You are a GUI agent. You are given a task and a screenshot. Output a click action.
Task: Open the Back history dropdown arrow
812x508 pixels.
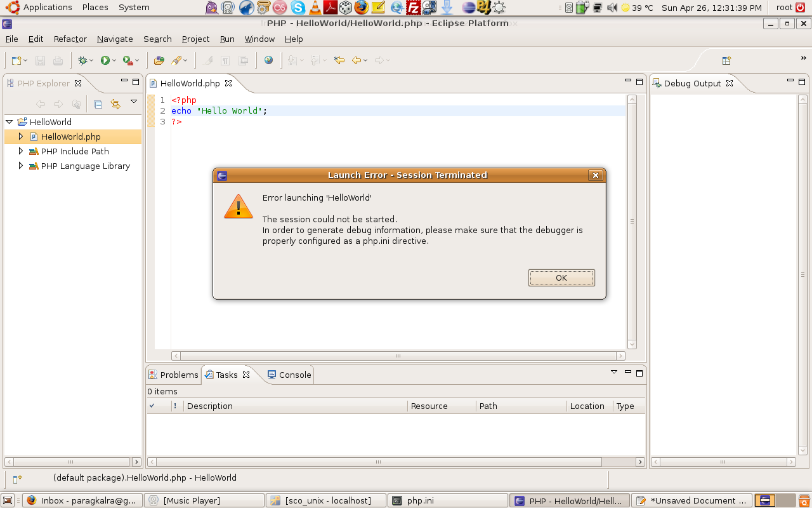click(365, 61)
